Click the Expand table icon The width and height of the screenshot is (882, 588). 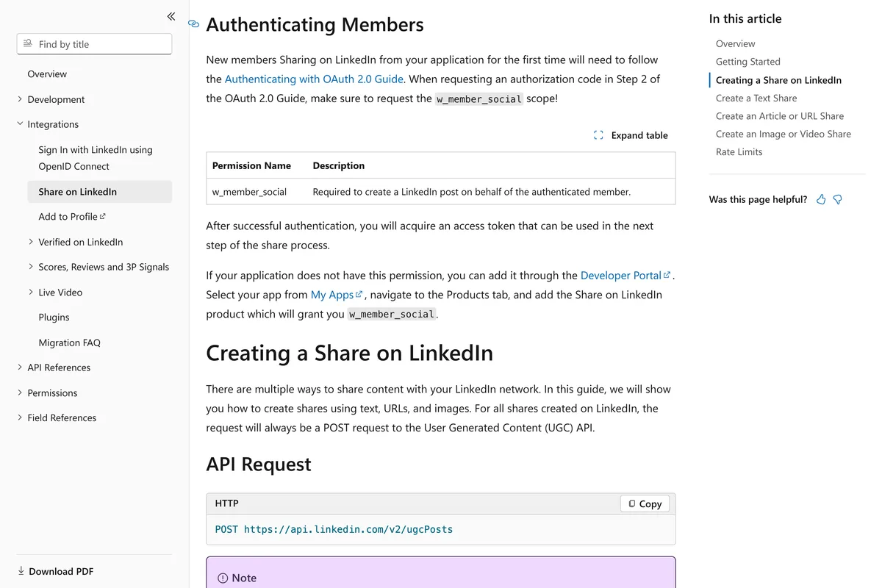(x=598, y=135)
